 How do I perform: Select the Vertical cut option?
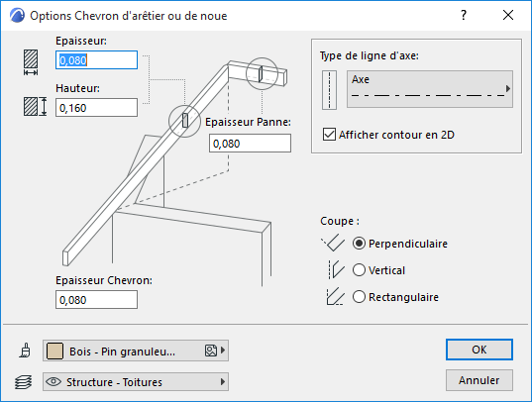[359, 270]
